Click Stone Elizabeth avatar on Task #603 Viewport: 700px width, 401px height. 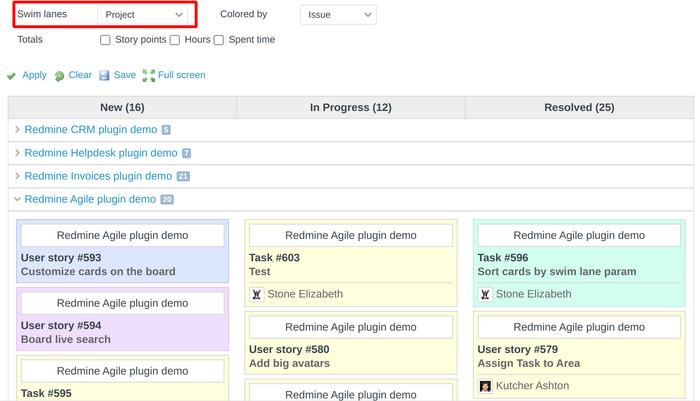(257, 294)
